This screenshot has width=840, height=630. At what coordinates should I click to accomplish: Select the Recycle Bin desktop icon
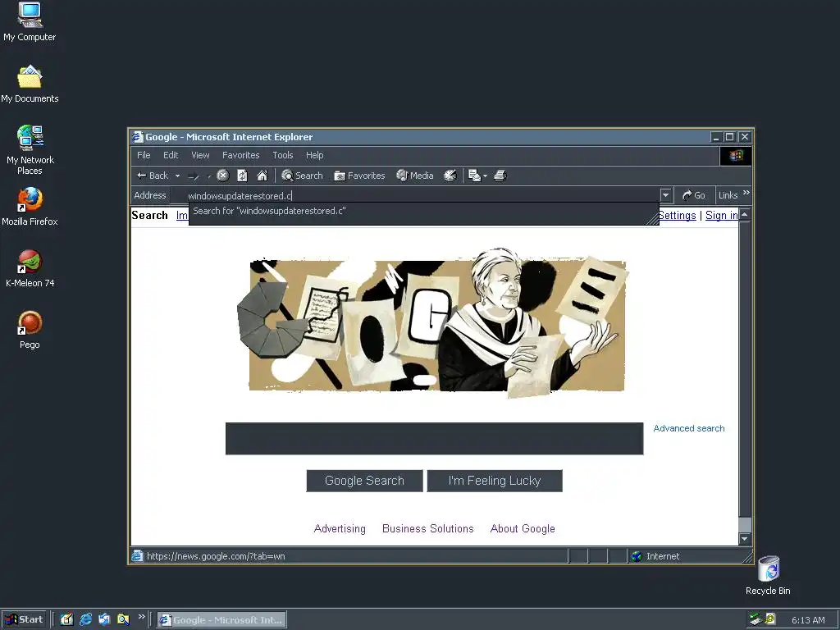point(768,576)
